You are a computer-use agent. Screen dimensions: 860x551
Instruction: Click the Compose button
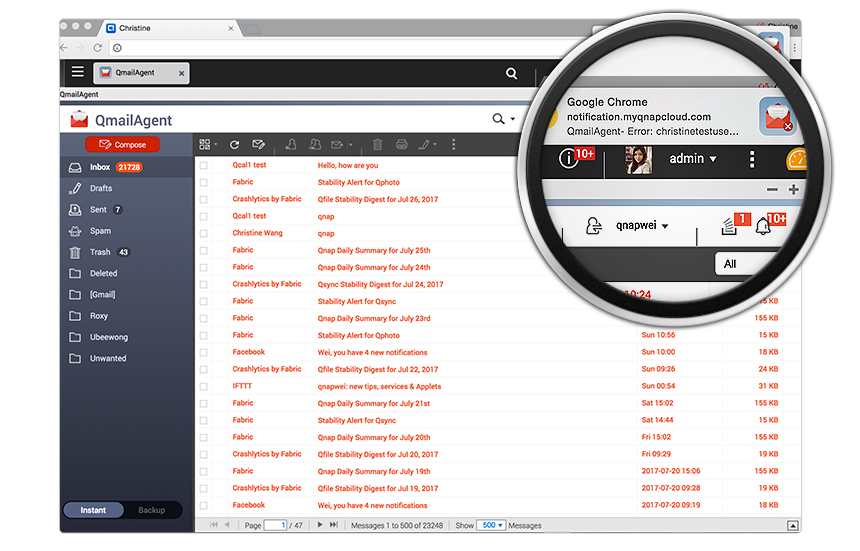[122, 145]
